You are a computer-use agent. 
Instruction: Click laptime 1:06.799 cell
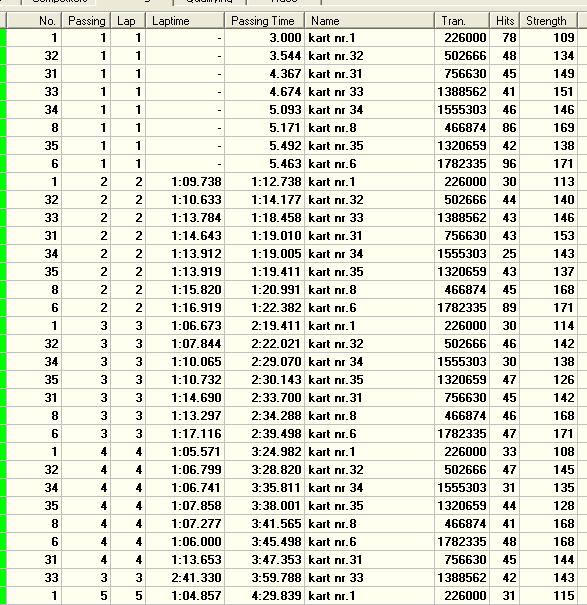pyautogui.click(x=185, y=470)
